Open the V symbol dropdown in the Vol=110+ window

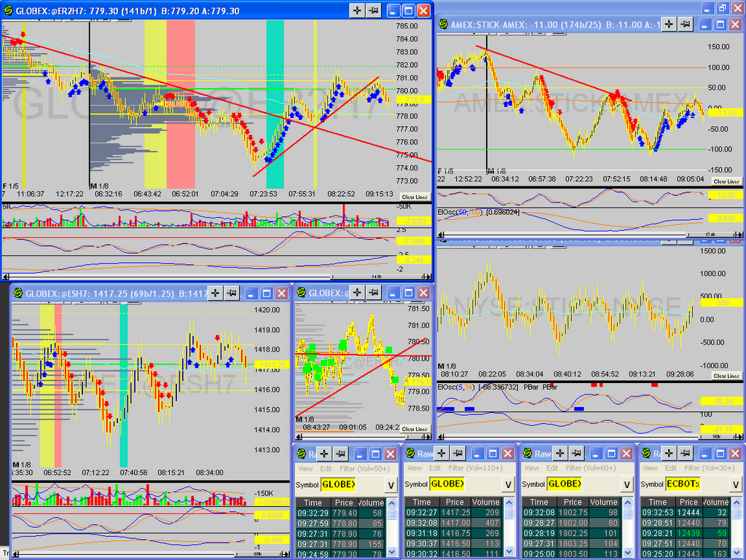tap(509, 485)
